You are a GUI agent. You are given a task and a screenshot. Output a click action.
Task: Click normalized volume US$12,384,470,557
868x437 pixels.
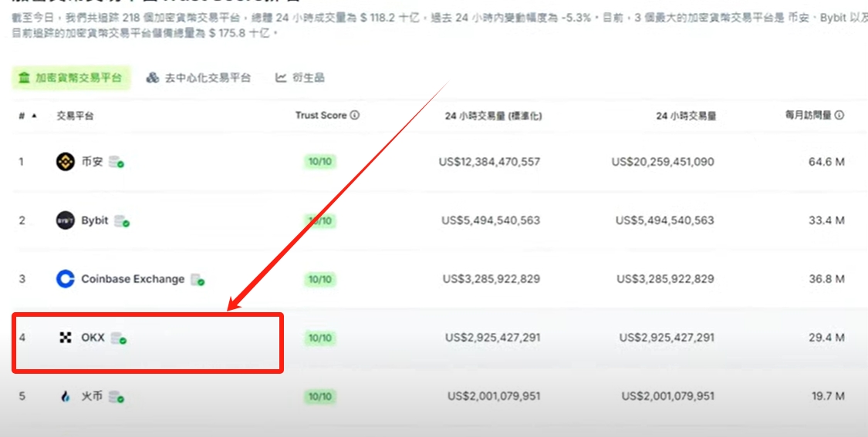[489, 162]
